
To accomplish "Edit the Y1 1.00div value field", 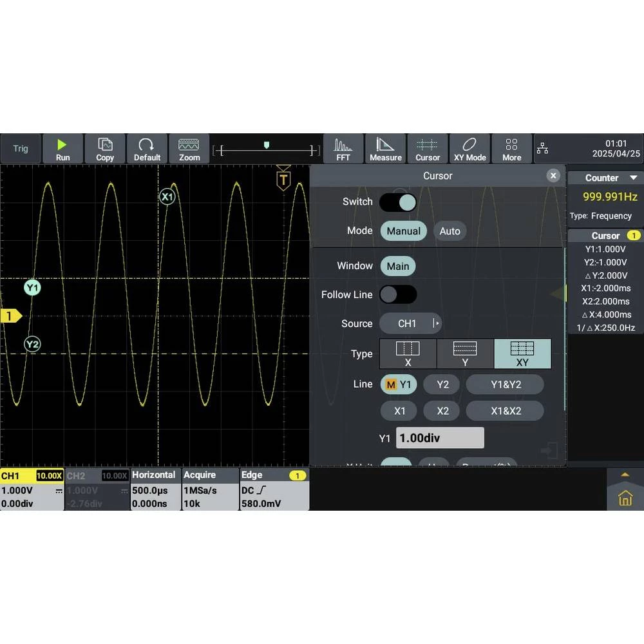I will pos(439,438).
